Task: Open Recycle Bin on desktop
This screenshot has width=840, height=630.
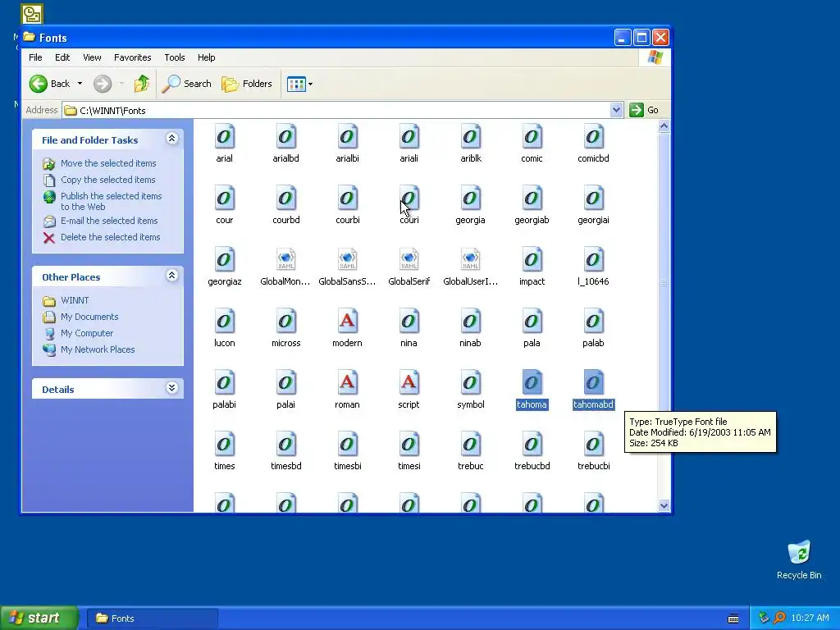Action: (x=799, y=559)
